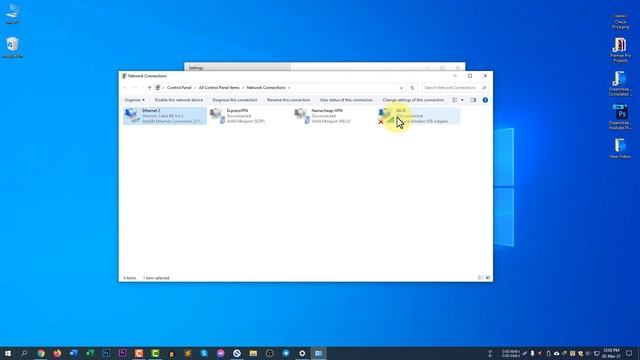Open Microsoft Word from the taskbar

point(73,353)
